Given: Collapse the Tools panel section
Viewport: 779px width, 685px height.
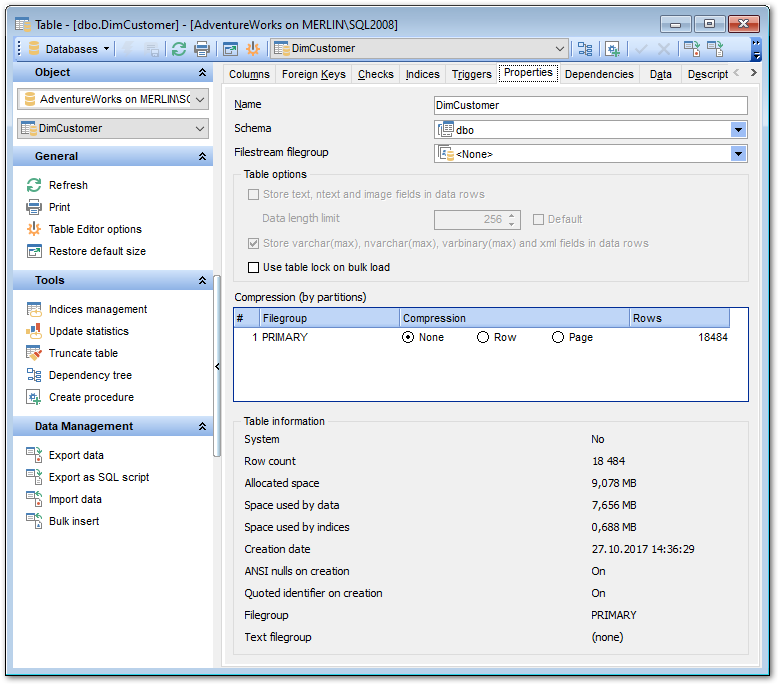Looking at the screenshot, I should (x=203, y=281).
